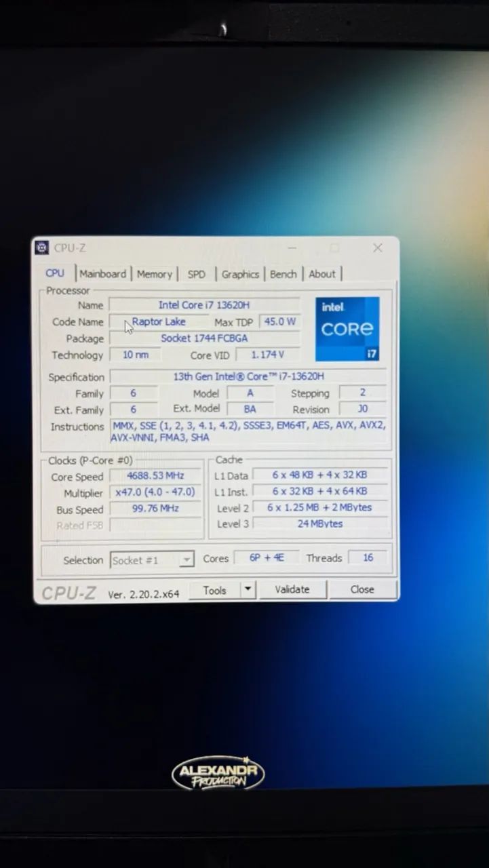Click the Bus Speed value 99.76 MHz

coord(155,509)
